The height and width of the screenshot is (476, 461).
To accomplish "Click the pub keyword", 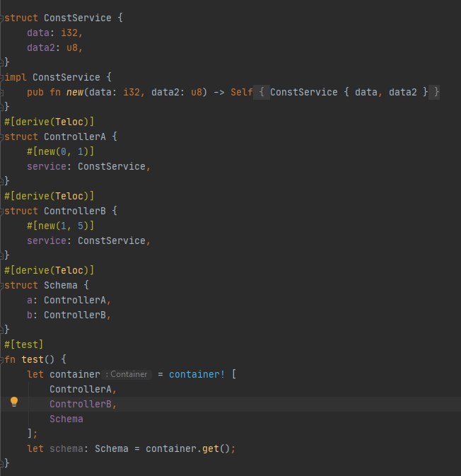I will coord(35,92).
